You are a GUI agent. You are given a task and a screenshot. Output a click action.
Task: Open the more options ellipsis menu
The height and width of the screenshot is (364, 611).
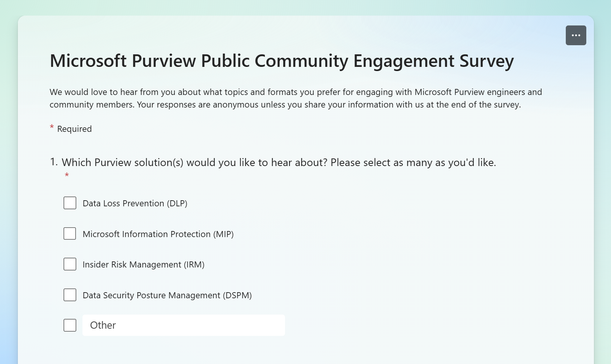(576, 35)
